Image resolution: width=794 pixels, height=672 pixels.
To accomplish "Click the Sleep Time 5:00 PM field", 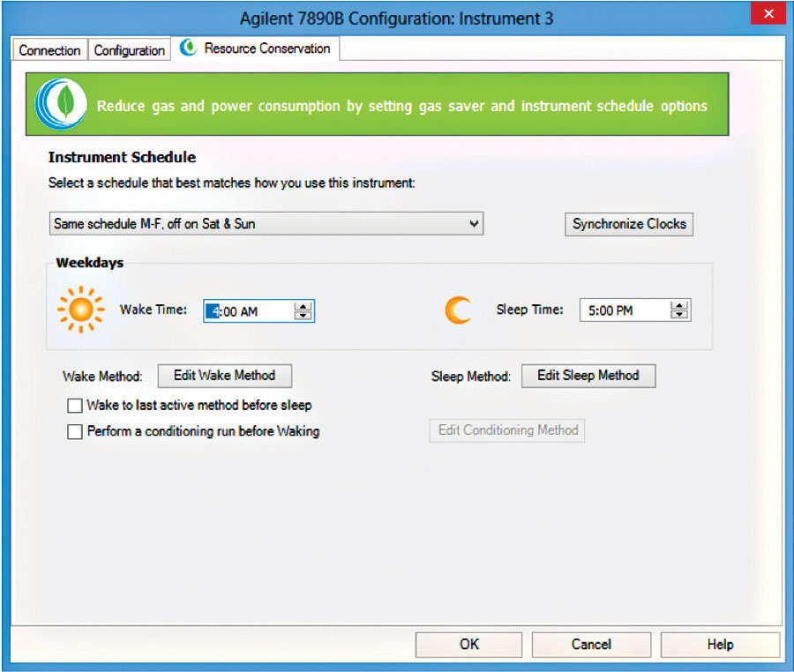I will tap(635, 310).
